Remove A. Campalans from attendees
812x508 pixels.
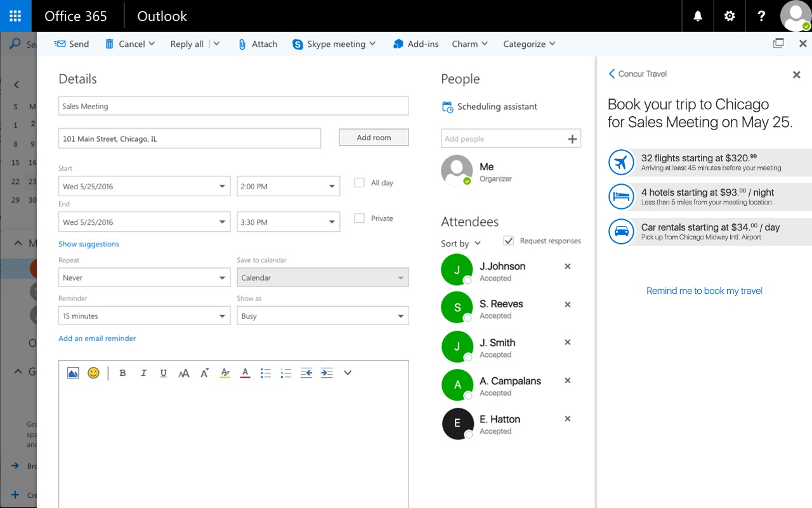tap(568, 380)
